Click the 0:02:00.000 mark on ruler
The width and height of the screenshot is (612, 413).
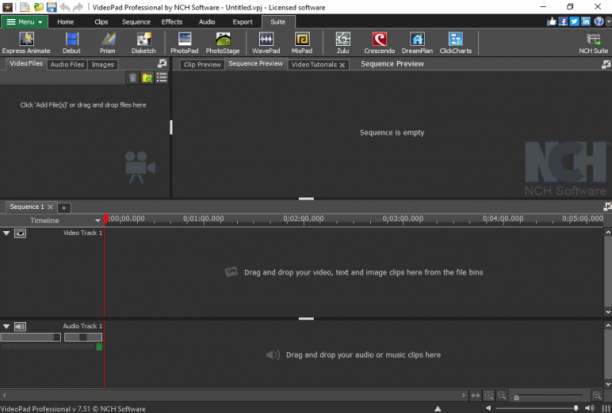pyautogui.click(x=303, y=219)
